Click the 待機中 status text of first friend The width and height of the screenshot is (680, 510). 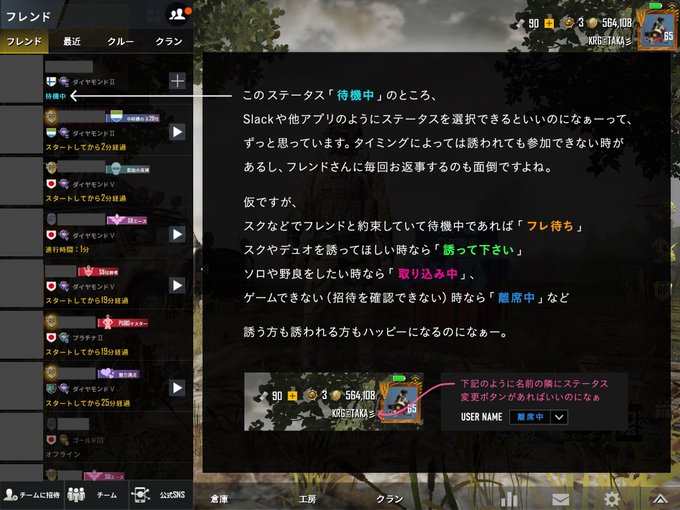coord(56,96)
